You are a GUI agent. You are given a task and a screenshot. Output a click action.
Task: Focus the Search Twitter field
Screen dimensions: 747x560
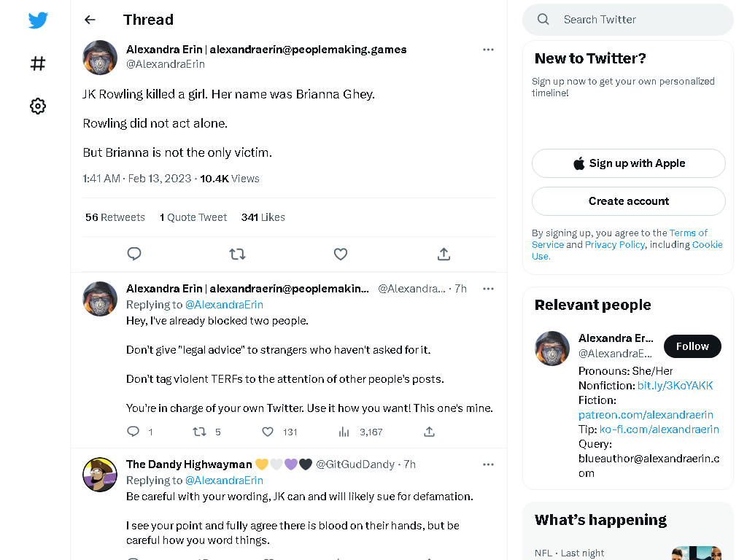pos(628,20)
